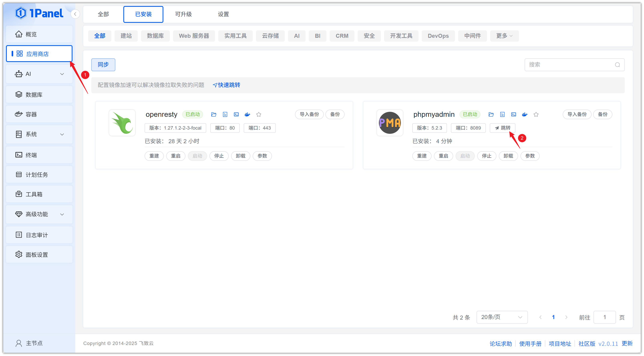The width and height of the screenshot is (644, 356).
Task: Open openresty log document icon
Action: (225, 114)
